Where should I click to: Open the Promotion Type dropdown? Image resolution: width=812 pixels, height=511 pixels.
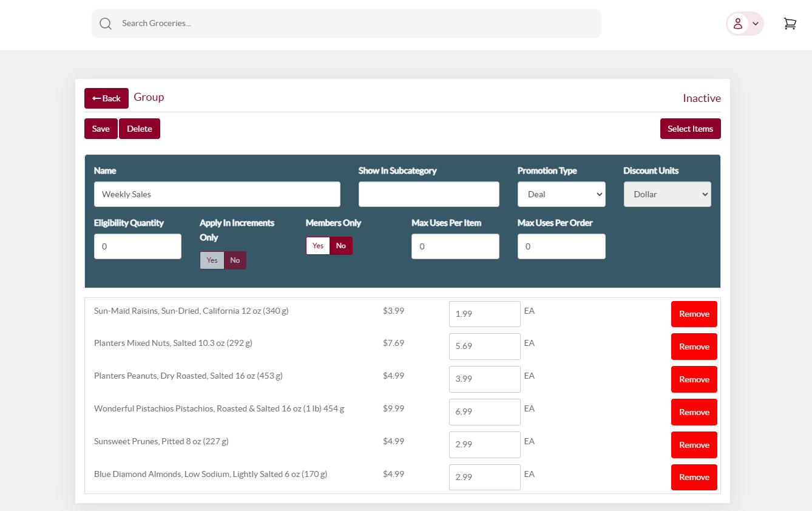[x=561, y=194]
